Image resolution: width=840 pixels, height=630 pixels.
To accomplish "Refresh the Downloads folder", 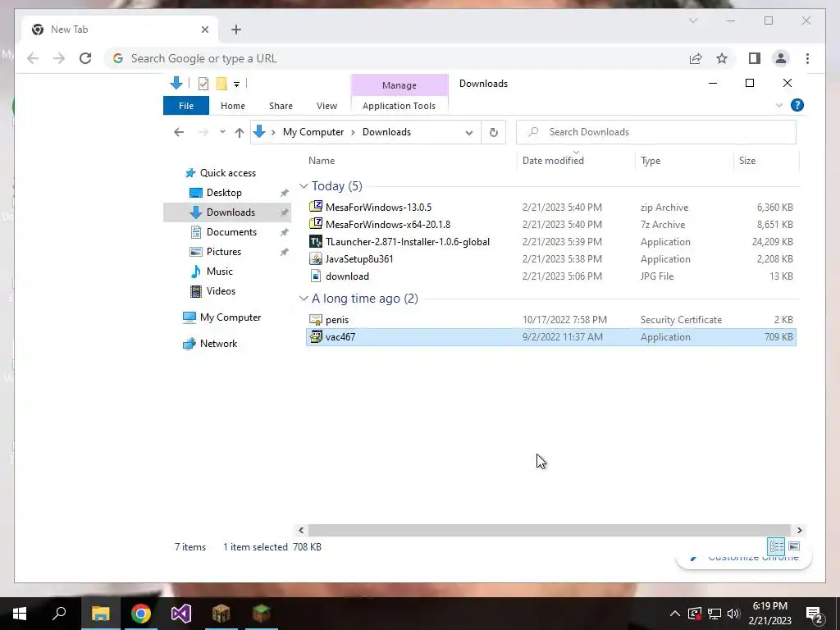I will (x=493, y=132).
